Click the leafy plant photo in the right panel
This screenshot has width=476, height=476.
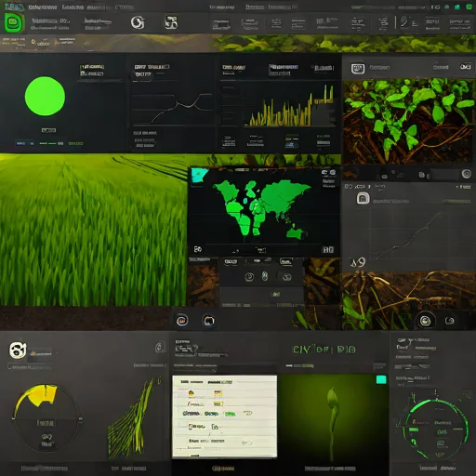(x=409, y=122)
